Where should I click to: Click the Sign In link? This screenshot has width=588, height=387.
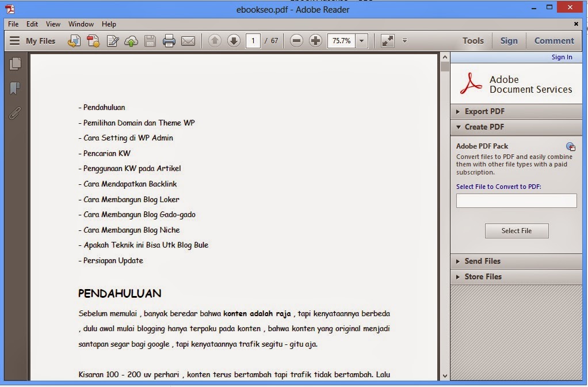pos(562,57)
